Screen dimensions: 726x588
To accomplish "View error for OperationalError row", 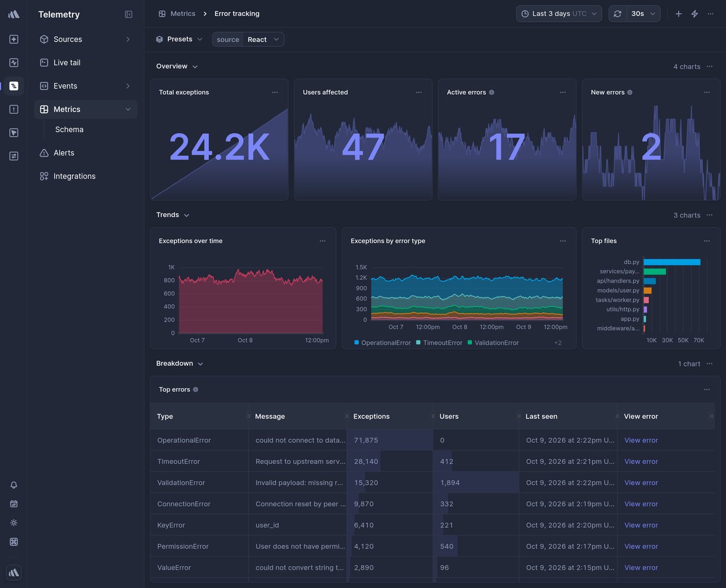I will 641,440.
